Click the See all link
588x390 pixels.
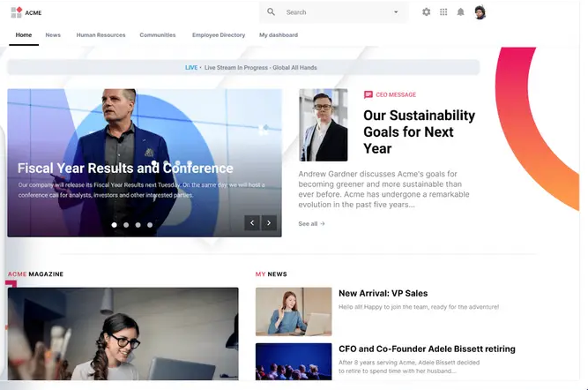(x=311, y=224)
